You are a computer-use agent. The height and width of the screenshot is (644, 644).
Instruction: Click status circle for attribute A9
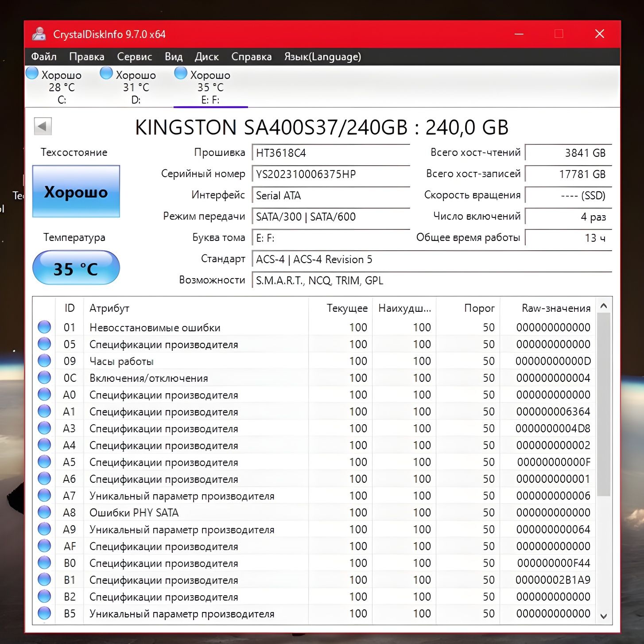44,529
